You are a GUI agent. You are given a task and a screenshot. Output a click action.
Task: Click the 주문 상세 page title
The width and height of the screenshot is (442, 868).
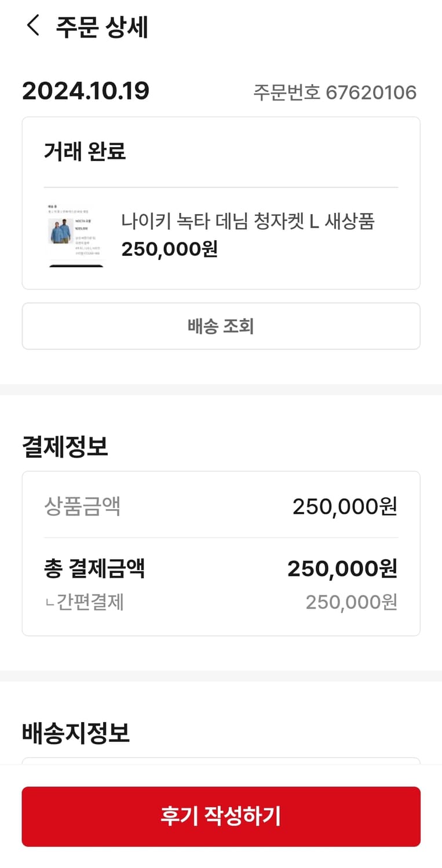102,27
